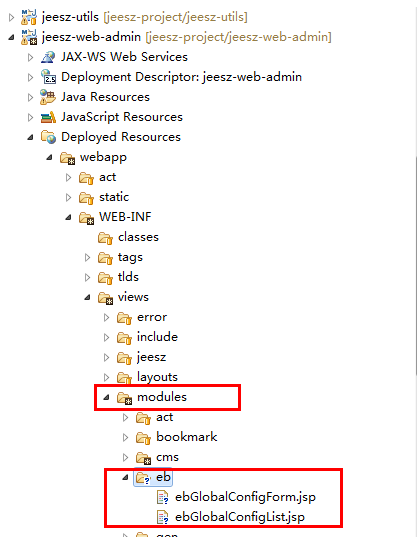
Task: Expand the jeesz-utils project node
Action: (x=11, y=17)
